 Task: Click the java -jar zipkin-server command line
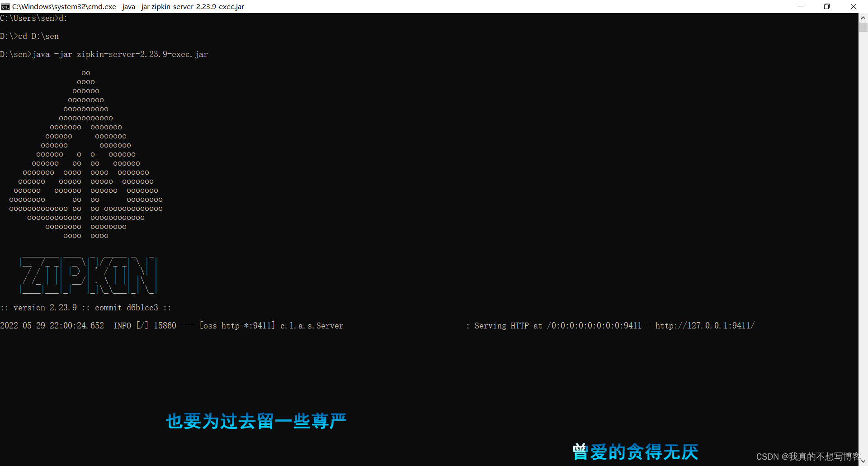pyautogui.click(x=104, y=54)
